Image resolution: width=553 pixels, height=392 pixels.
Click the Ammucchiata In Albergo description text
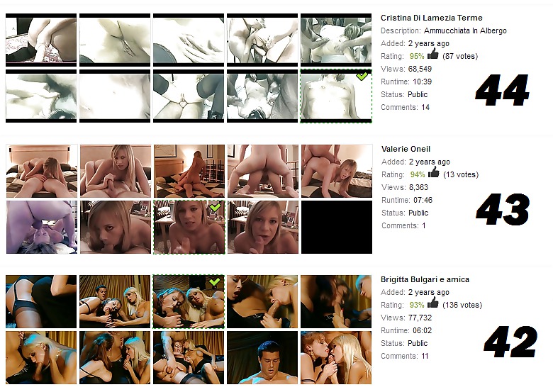(x=465, y=30)
